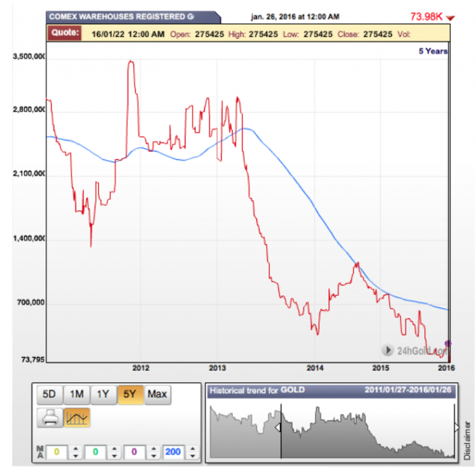
Task: Click stepper of green MA field
Action: [114, 451]
